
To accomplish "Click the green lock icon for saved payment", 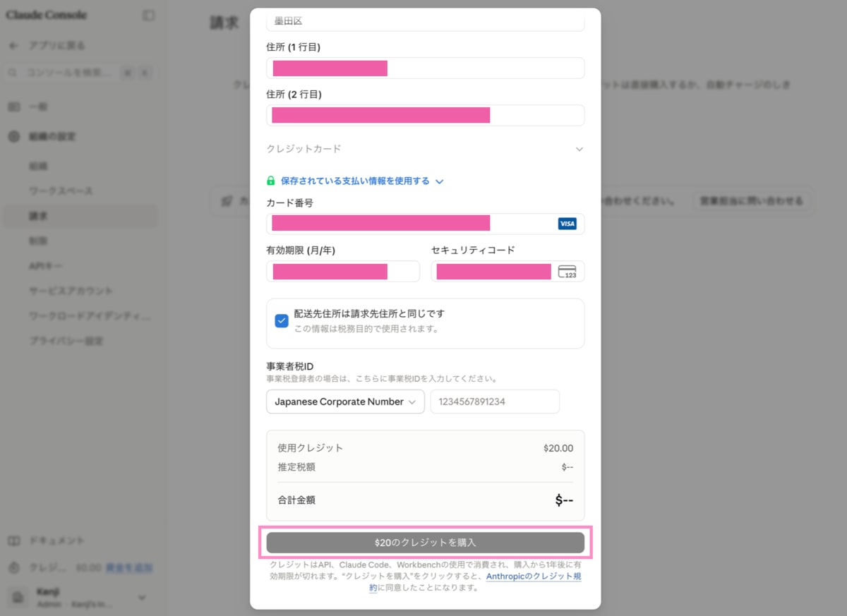I will point(271,181).
